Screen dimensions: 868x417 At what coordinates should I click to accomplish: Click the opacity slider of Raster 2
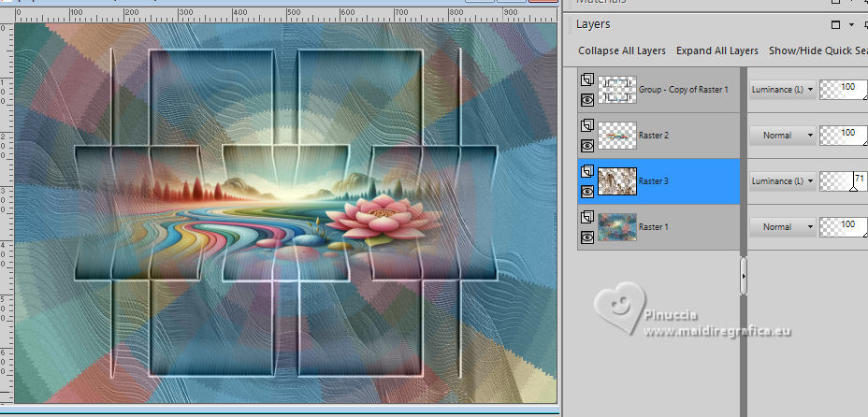point(843,136)
